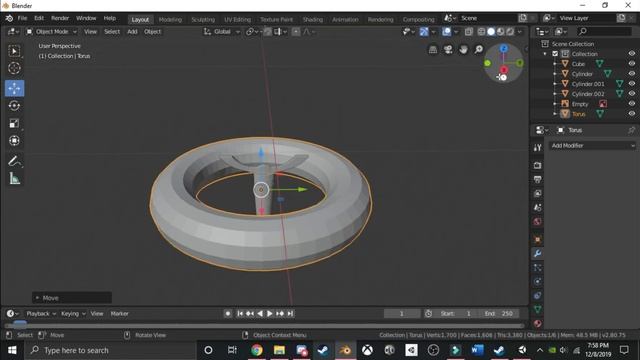
Task: Open the viewport Object menu
Action: [152, 31]
